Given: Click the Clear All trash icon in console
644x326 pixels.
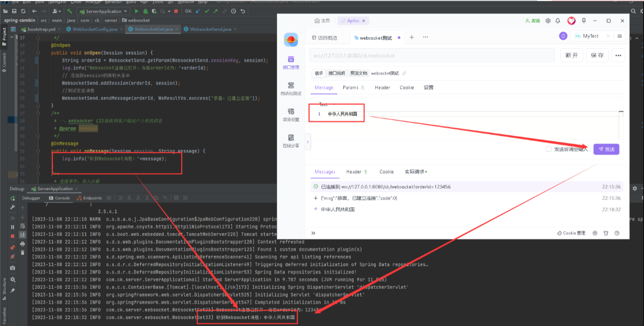Looking at the screenshot, I should click(x=23, y=253).
